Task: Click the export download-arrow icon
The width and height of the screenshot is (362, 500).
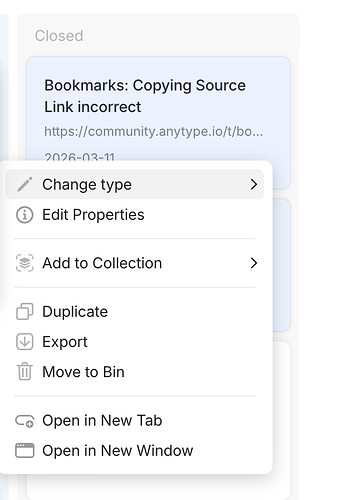Action: (x=25, y=342)
